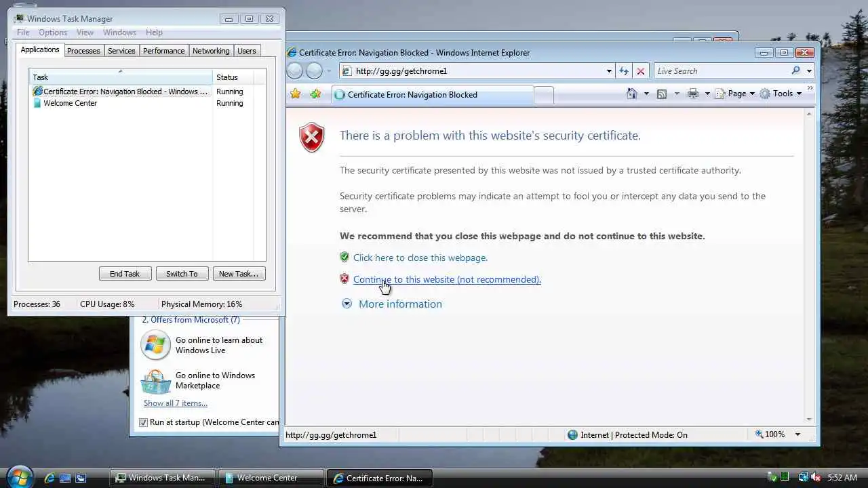The width and height of the screenshot is (868, 488).
Task: Click the page icon in address bar
Action: [x=347, y=70]
